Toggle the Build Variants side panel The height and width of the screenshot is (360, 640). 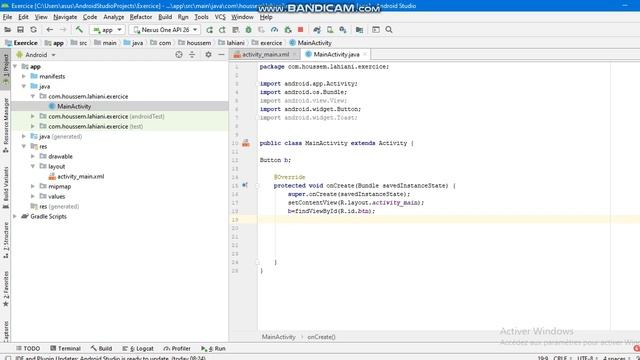[6, 188]
